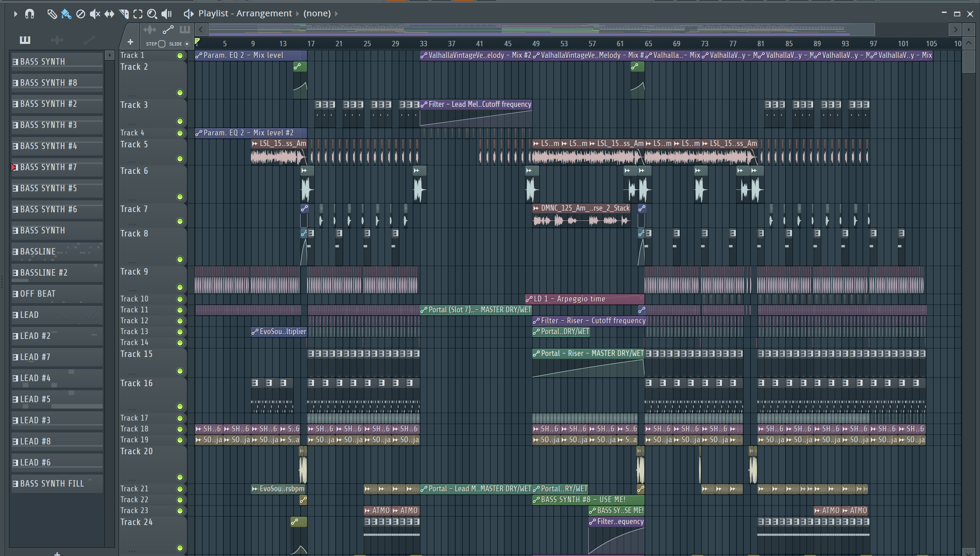Viewport: 980px width, 556px height.
Task: Click the plus add-track button
Action: [x=130, y=42]
